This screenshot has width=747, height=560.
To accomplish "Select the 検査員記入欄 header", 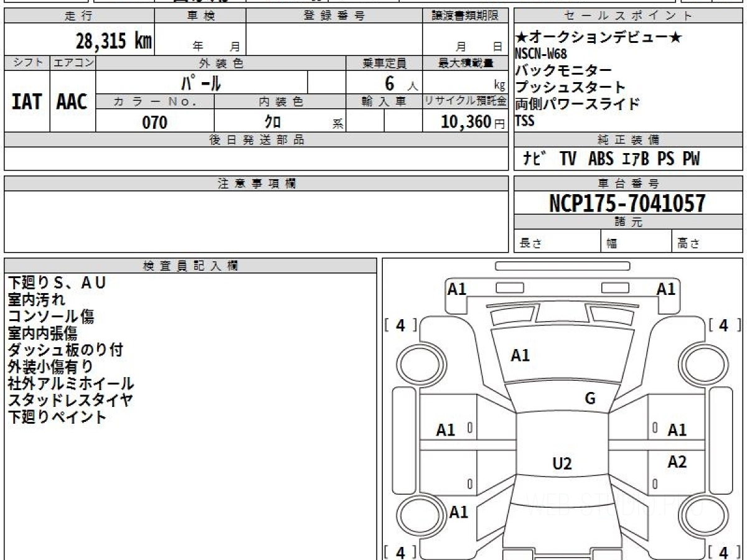I will pyautogui.click(x=190, y=266).
